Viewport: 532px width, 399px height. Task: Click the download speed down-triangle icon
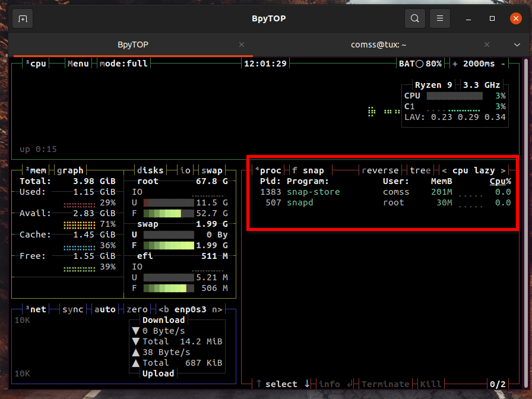pos(136,331)
